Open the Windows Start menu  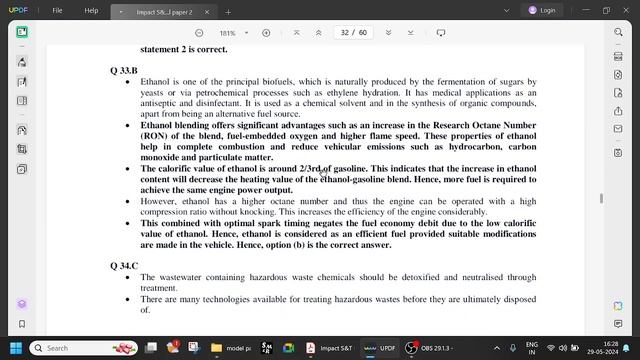pyautogui.click(x=16, y=348)
